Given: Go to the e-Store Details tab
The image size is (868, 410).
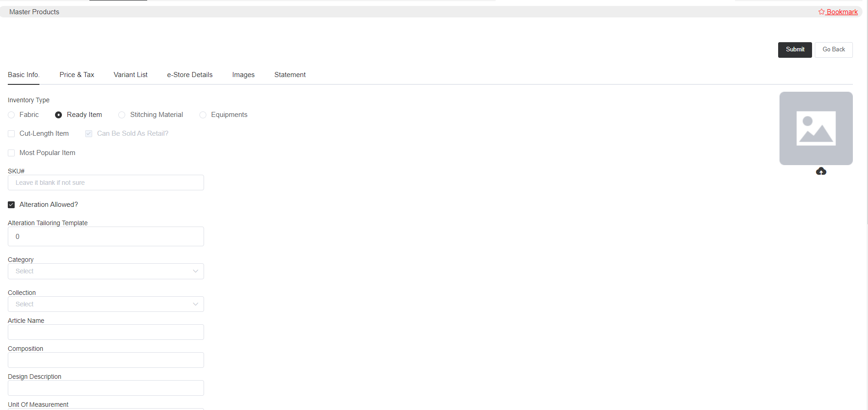Looking at the screenshot, I should pyautogui.click(x=189, y=75).
